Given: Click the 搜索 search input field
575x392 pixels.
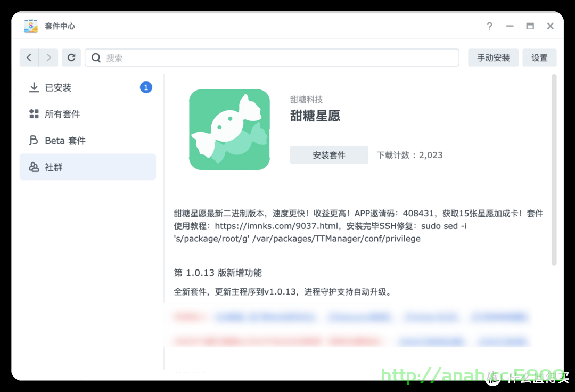Looking at the screenshot, I should click(272, 58).
